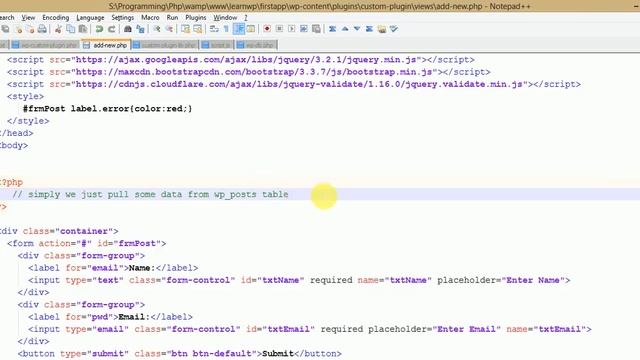Click the Replace toolbar icon
Image resolution: width=640 pixels, height=360 pixels.
pyautogui.click(x=140, y=29)
